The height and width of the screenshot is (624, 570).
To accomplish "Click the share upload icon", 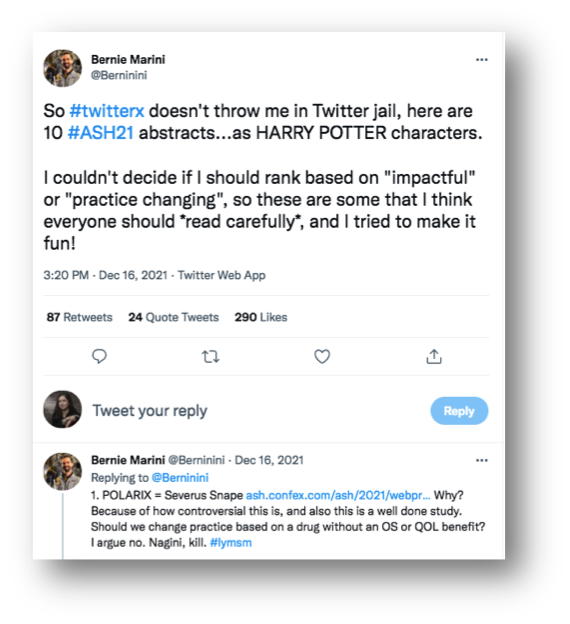I will 434,357.
